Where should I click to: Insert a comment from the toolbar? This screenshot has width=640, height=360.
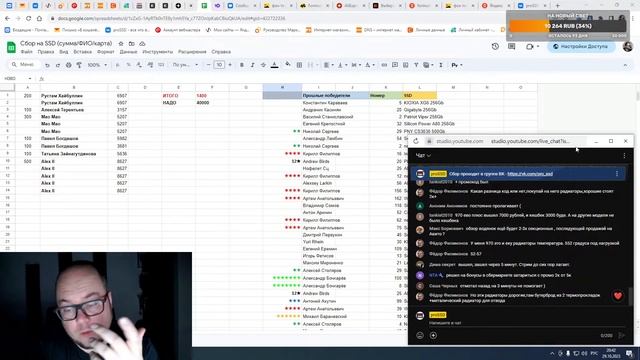395,65
